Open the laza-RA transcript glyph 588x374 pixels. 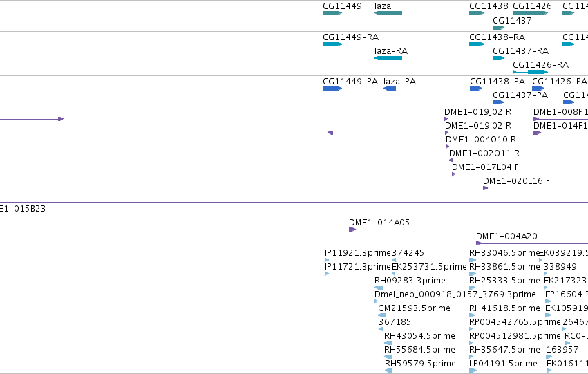(388, 58)
